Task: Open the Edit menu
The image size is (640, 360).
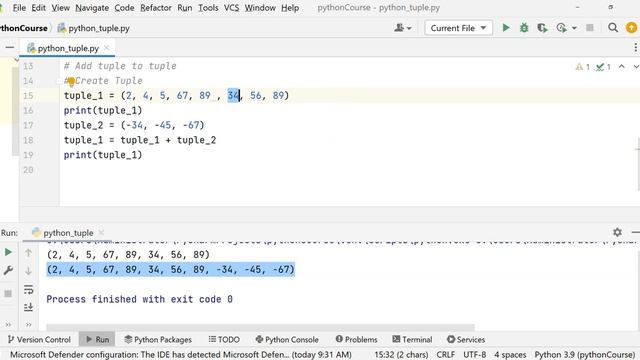Action: point(38,8)
